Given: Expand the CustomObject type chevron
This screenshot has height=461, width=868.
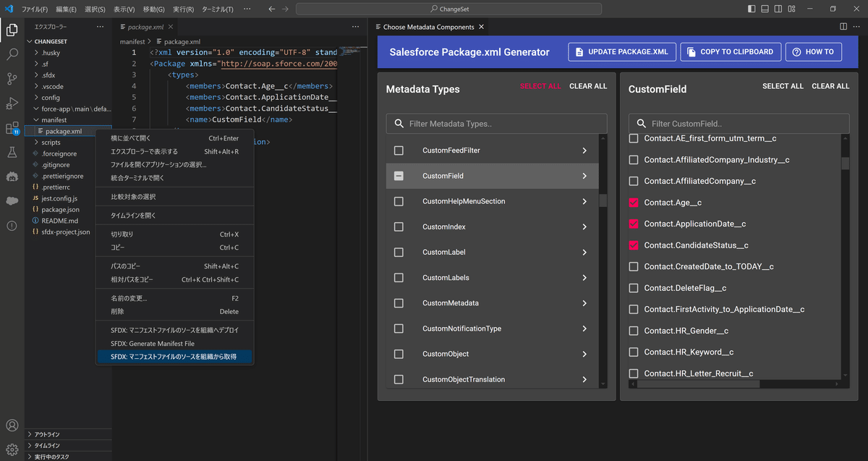Looking at the screenshot, I should (584, 354).
